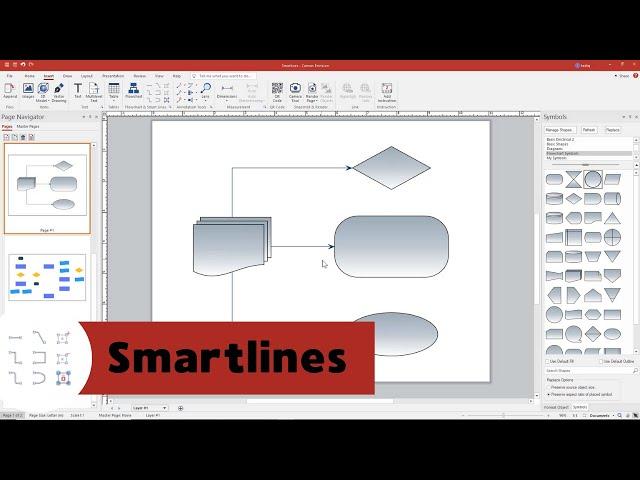The image size is (640, 480).
Task: Choose the parallelogram data symbol
Action: tap(612, 179)
